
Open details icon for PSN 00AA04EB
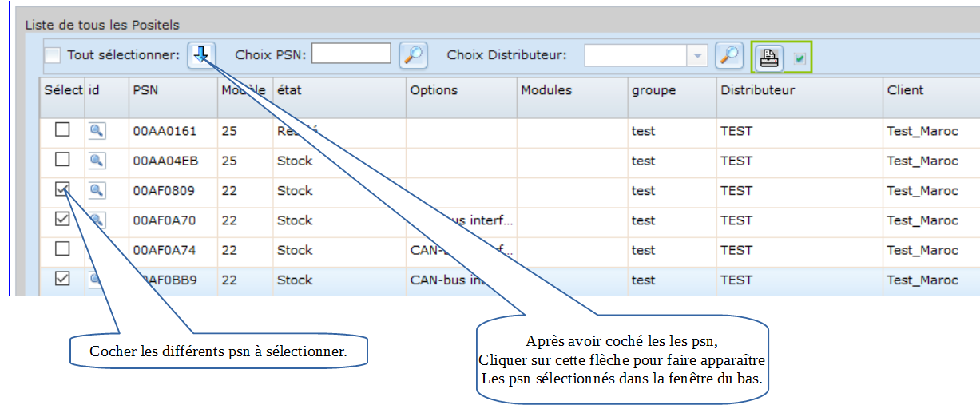(x=96, y=161)
